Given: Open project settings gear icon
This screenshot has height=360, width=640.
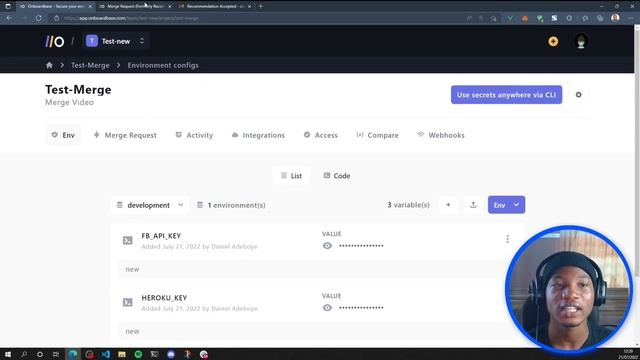Looking at the screenshot, I should pyautogui.click(x=578, y=95).
